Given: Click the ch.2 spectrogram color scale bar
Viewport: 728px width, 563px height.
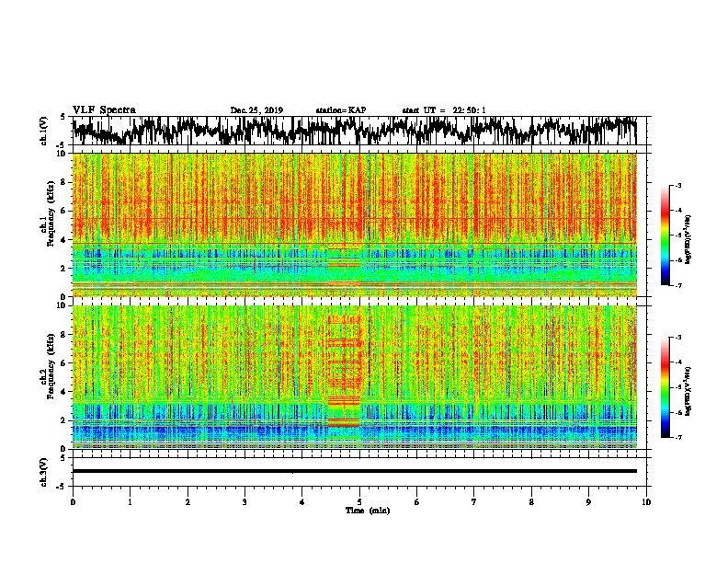Looking at the screenshot, I should point(665,387).
